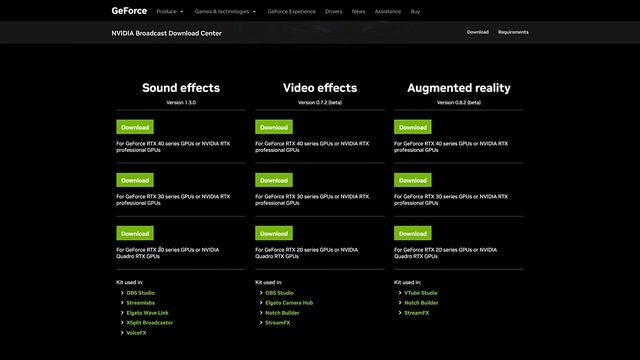Click the Sound effects heading
Image resolution: width=640 pixels, height=360 pixels.
point(181,88)
